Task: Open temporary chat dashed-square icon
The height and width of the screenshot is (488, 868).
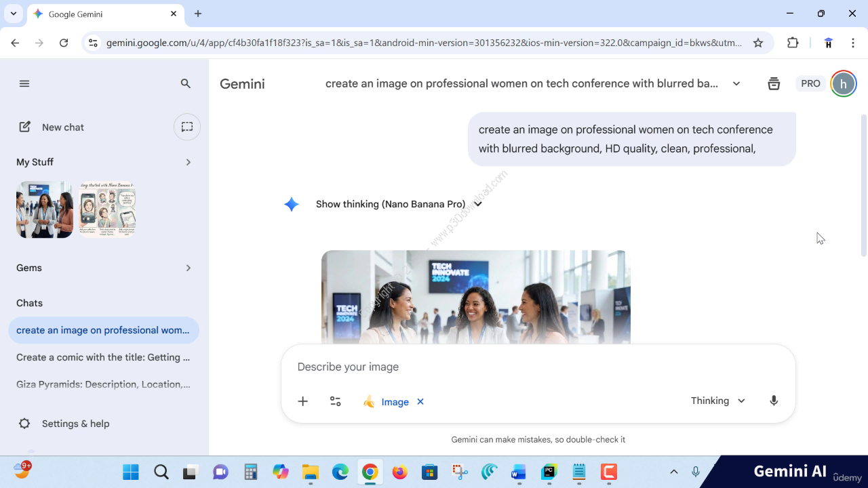Action: point(187,127)
